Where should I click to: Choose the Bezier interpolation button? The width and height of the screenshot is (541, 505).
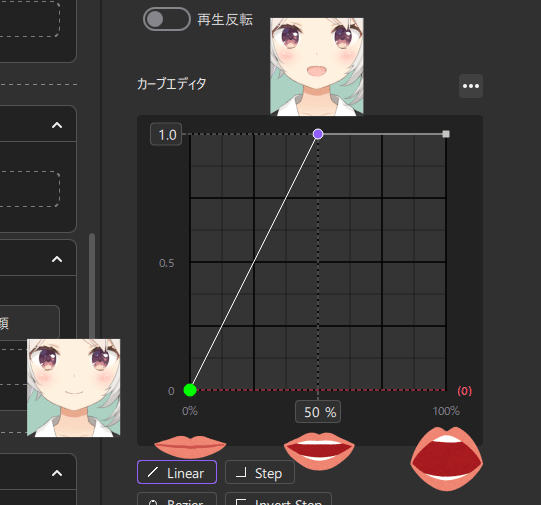[x=177, y=499]
